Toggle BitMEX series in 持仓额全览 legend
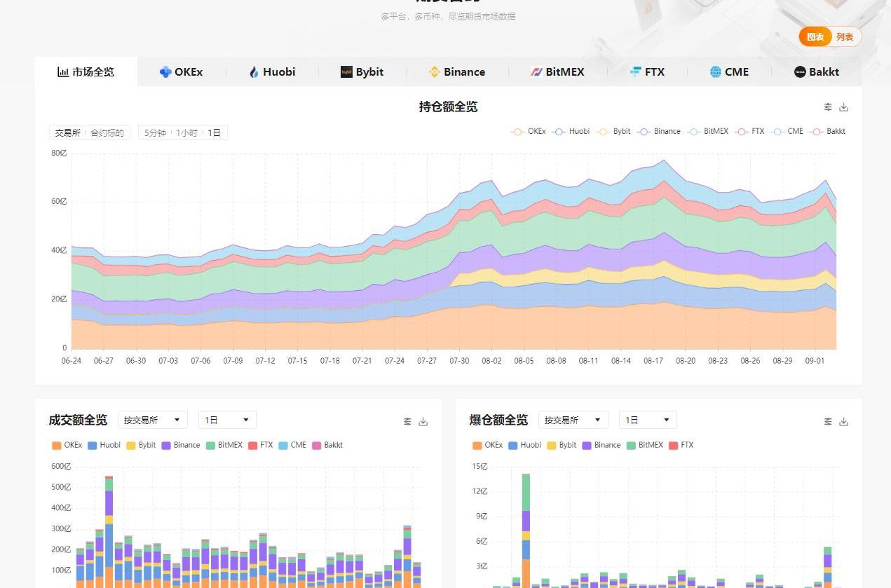 pyautogui.click(x=708, y=131)
